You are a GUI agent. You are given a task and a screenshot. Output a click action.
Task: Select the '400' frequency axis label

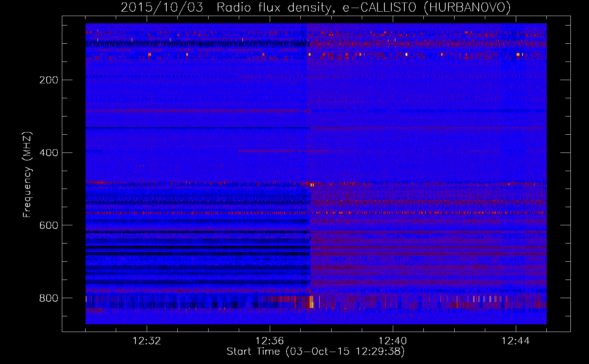coord(49,153)
